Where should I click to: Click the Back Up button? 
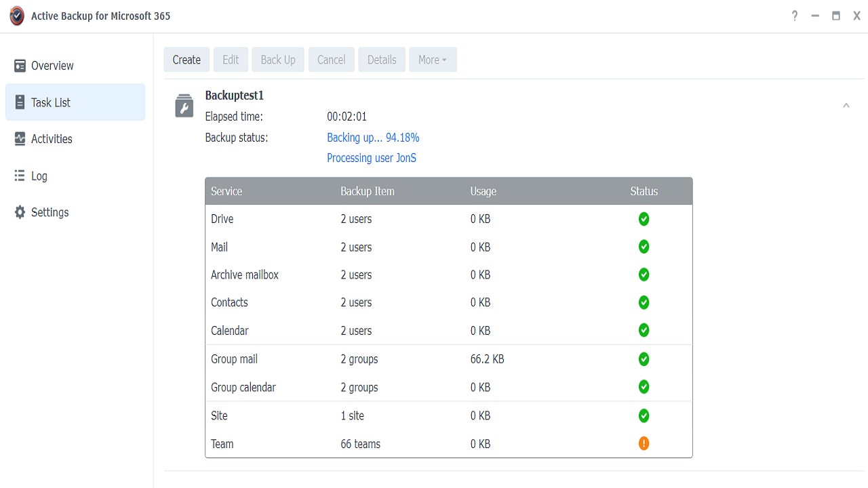click(x=278, y=60)
